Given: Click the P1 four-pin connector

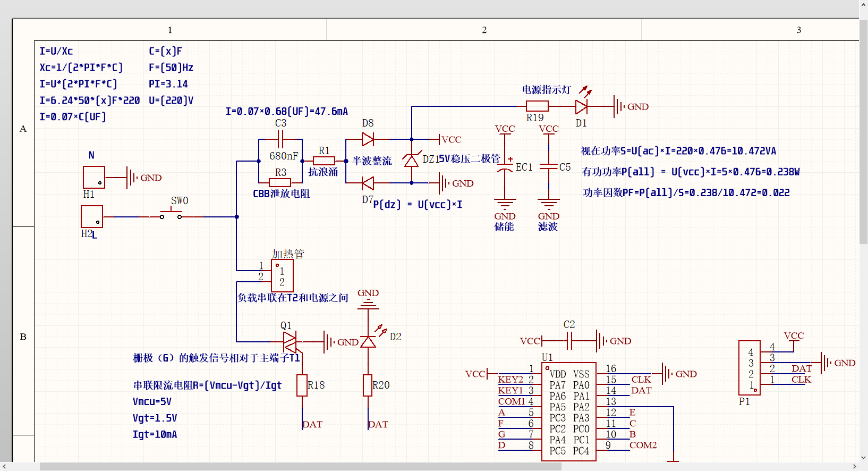Looking at the screenshot, I should pyautogui.click(x=750, y=368).
